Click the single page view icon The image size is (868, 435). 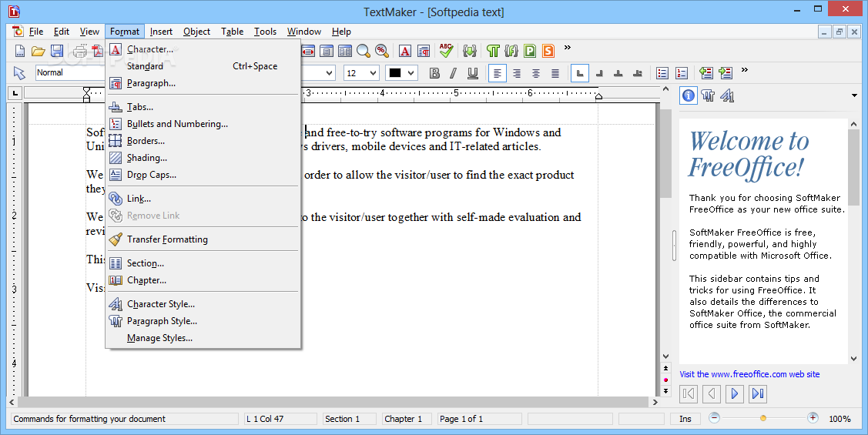tap(327, 52)
